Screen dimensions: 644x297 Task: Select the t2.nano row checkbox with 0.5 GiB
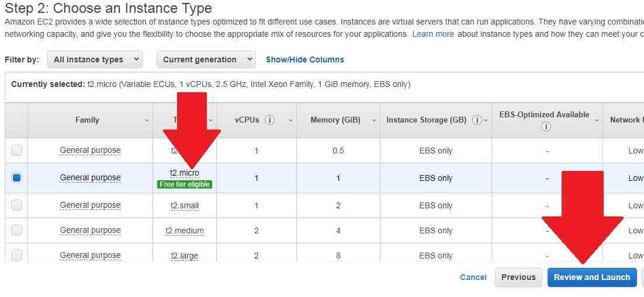click(x=16, y=151)
